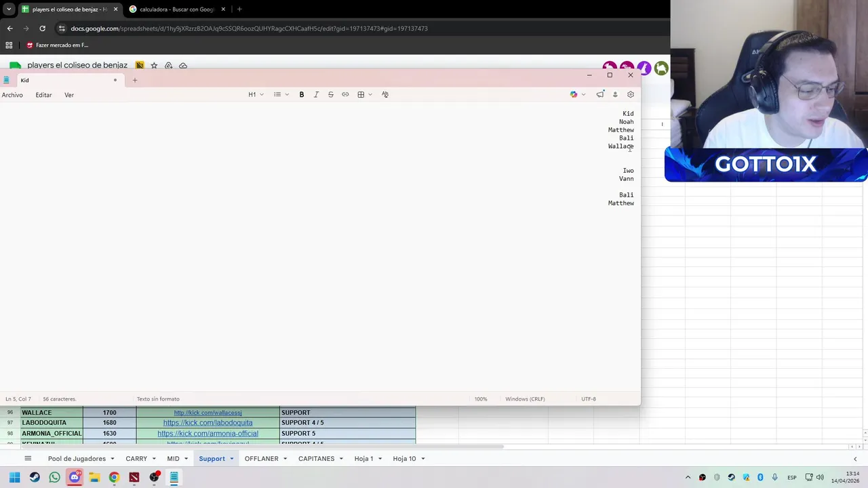Click the 100% zoom status in Notepad
This screenshot has height=488, width=868.
481,399
